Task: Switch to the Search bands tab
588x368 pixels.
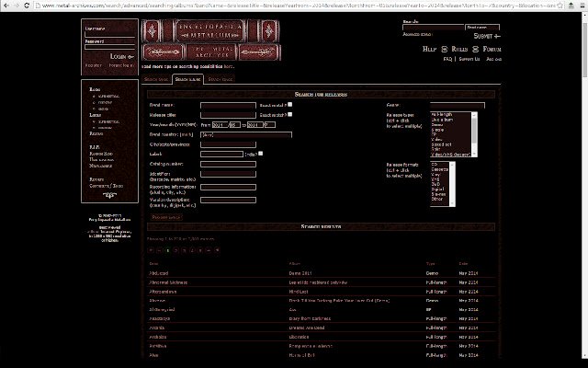Action: pyautogui.click(x=156, y=79)
